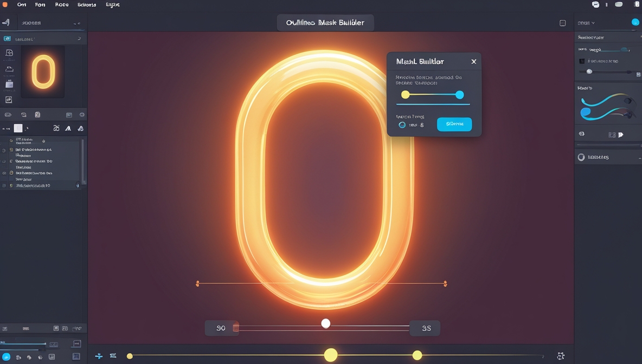This screenshot has width=642, height=364.
Task: Check the checkbox under Opacity in right panel
Action: [x=582, y=62]
